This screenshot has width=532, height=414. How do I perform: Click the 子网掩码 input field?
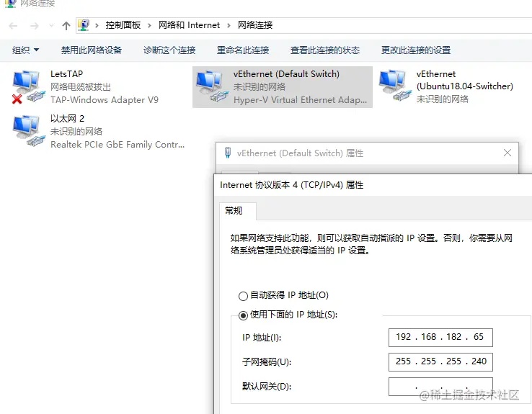440,362
